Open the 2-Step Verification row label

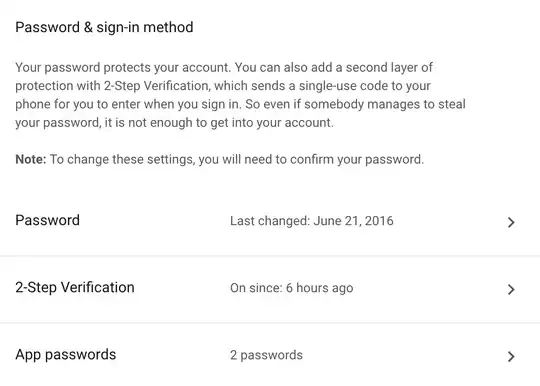(75, 288)
